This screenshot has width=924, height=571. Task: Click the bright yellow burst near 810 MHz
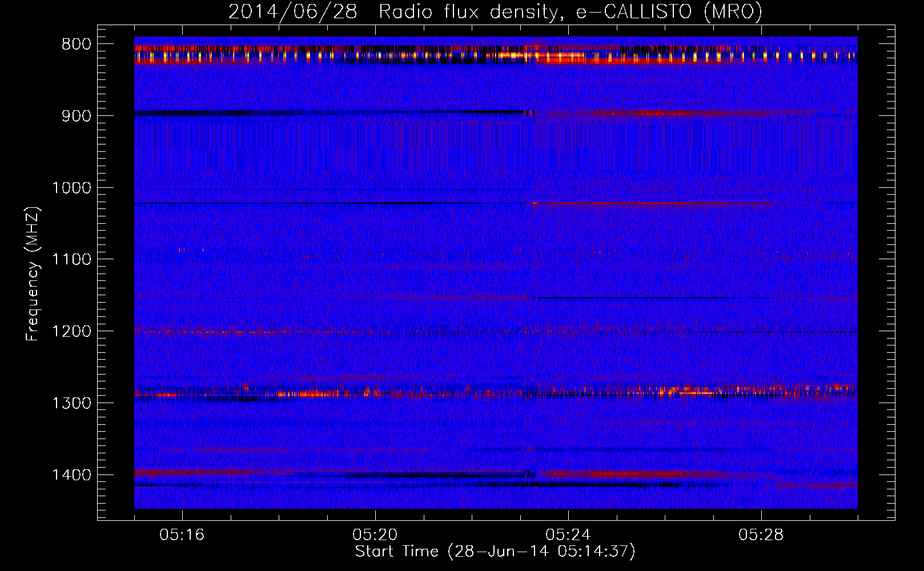[x=543, y=55]
